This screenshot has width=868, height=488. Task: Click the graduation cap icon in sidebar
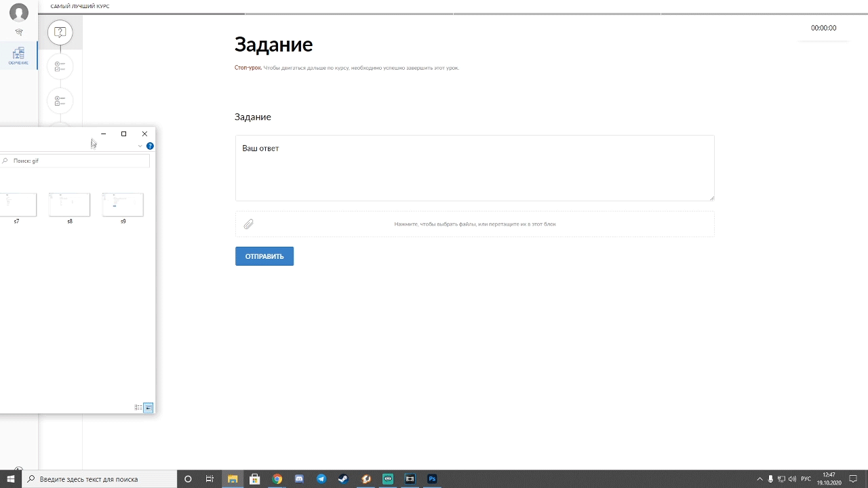tap(19, 32)
